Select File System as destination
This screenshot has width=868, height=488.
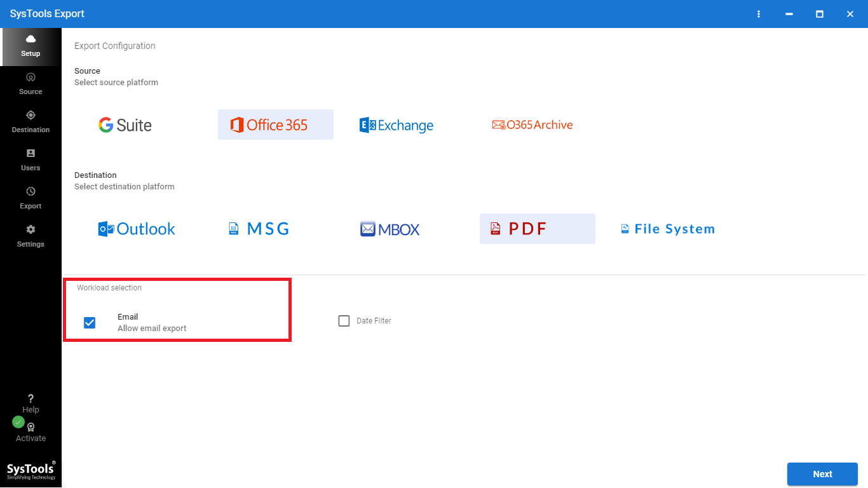(x=668, y=229)
